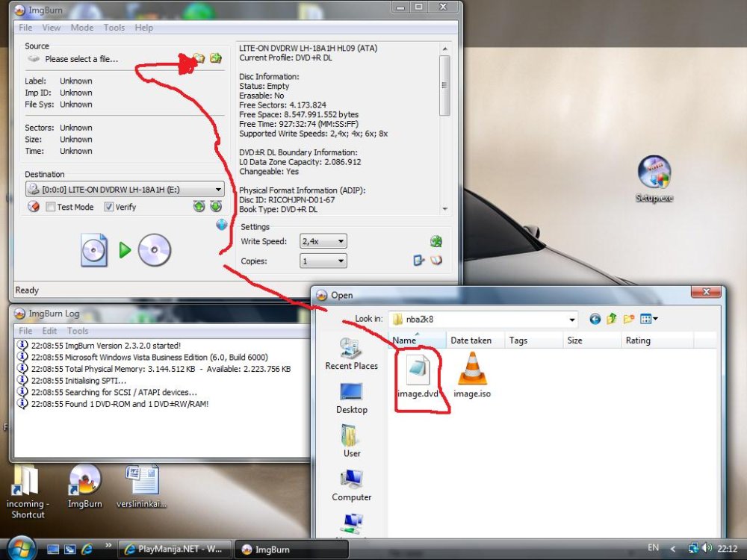747x560 pixels.
Task: Open the User folder place in dialog
Action: (x=352, y=441)
